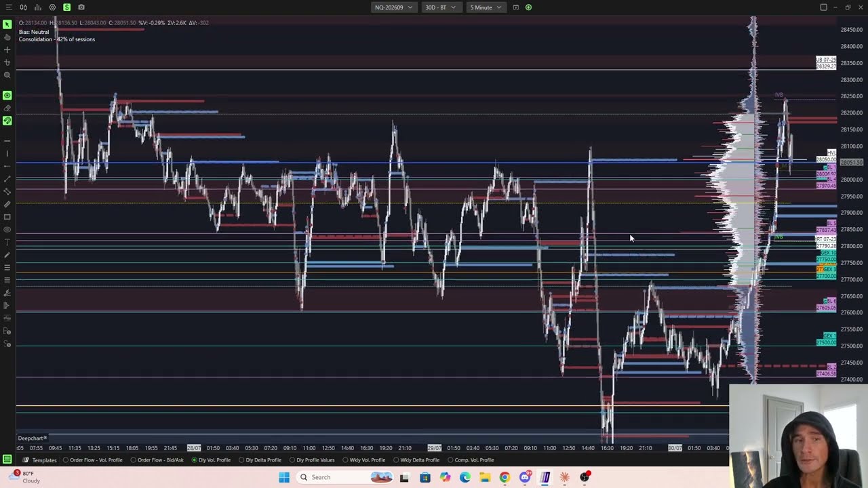Open Discord from the taskbar
The image size is (868, 488).
coord(524,477)
